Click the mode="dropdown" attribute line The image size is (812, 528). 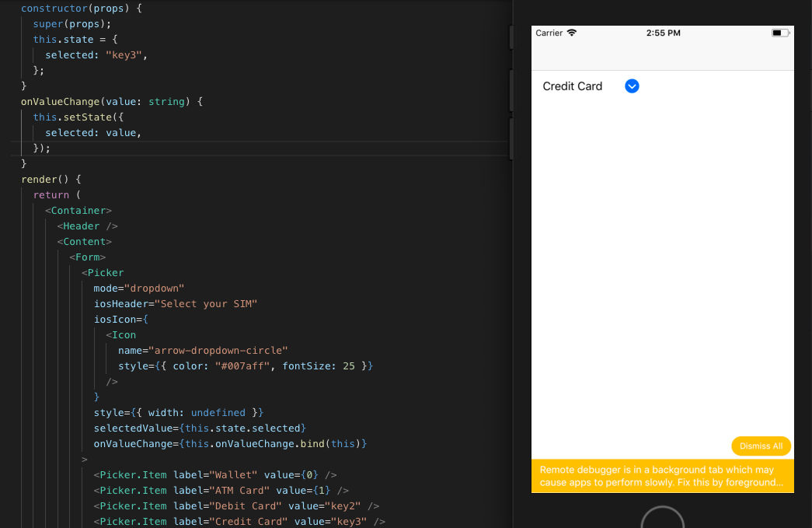139,288
